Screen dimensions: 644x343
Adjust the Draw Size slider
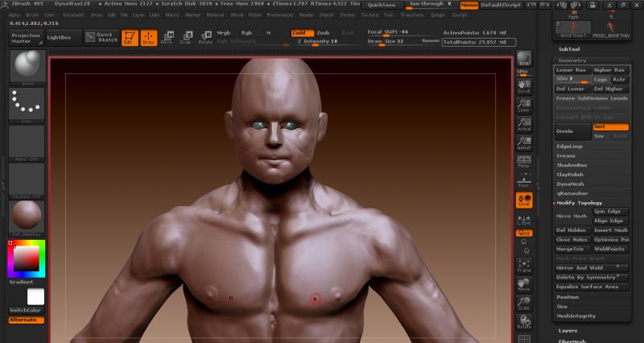394,42
